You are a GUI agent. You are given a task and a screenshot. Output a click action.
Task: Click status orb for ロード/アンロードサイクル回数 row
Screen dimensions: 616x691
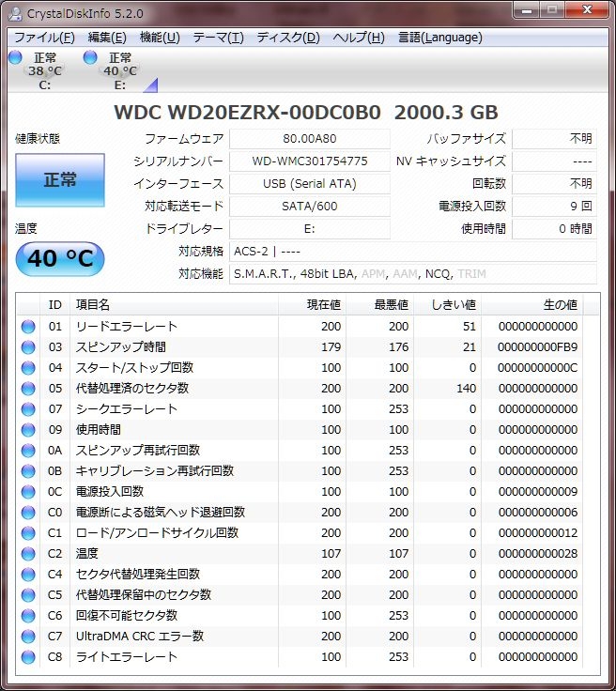[x=28, y=533]
